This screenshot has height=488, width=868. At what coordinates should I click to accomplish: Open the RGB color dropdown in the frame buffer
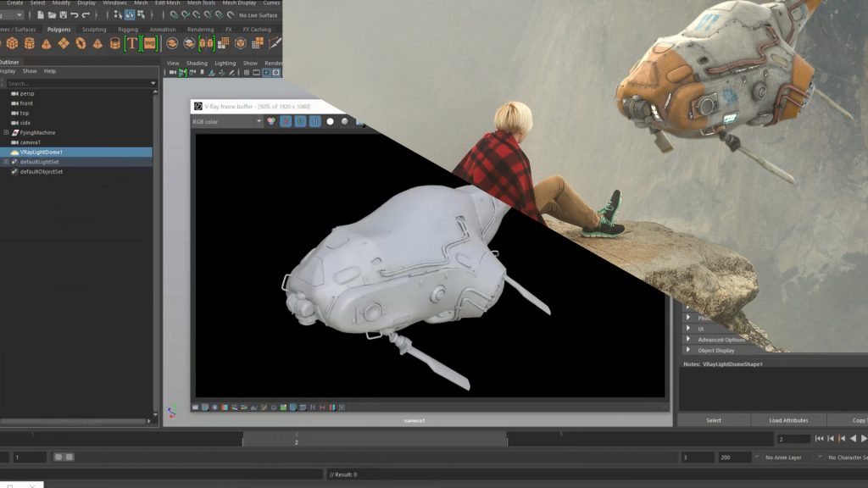pos(259,121)
